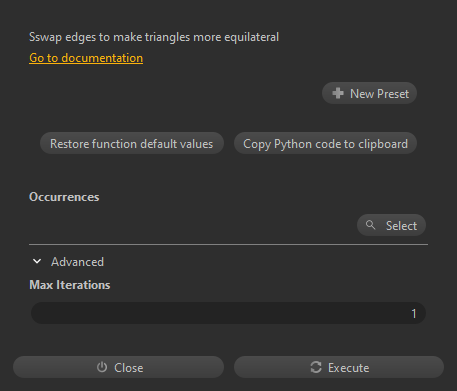Click the Occurrences heading
This screenshot has width=457, height=391.
64,197
